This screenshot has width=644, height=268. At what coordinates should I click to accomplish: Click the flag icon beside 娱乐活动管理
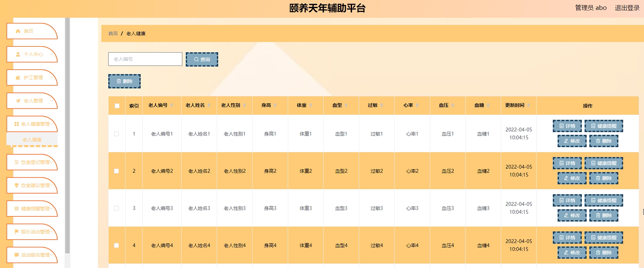16,232
